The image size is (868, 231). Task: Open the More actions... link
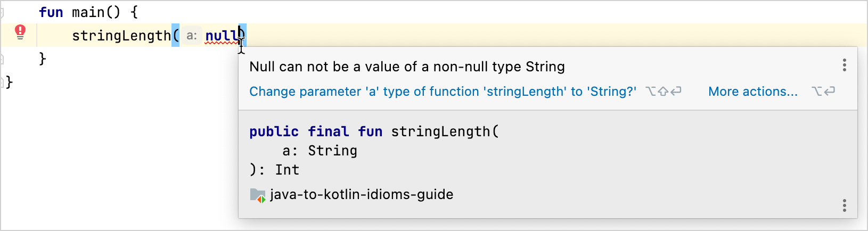click(752, 92)
